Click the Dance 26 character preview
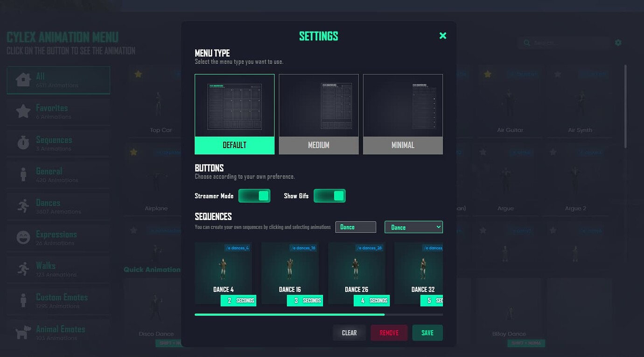The image size is (644, 357). click(356, 270)
